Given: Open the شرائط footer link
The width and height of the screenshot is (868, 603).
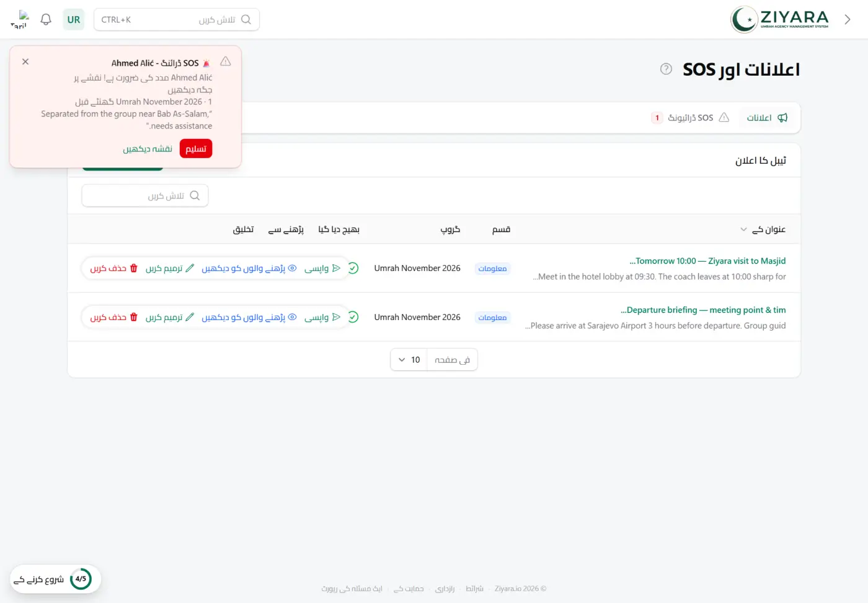Looking at the screenshot, I should [474, 589].
